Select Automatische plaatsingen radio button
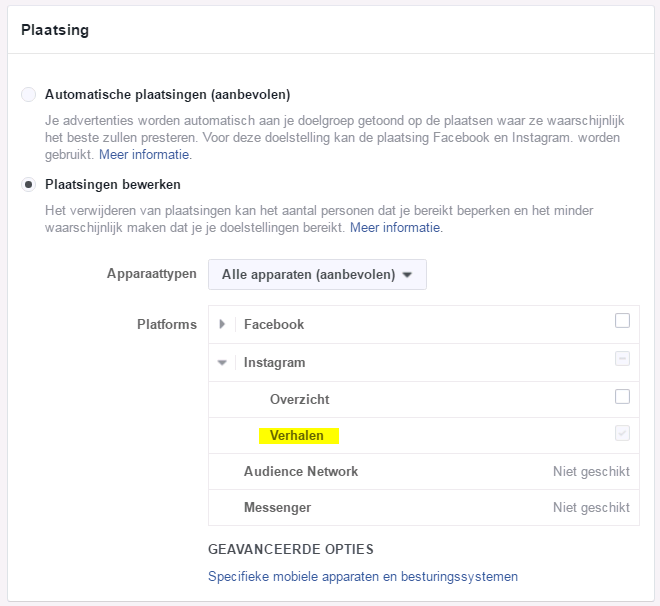660x606 pixels. [29, 95]
